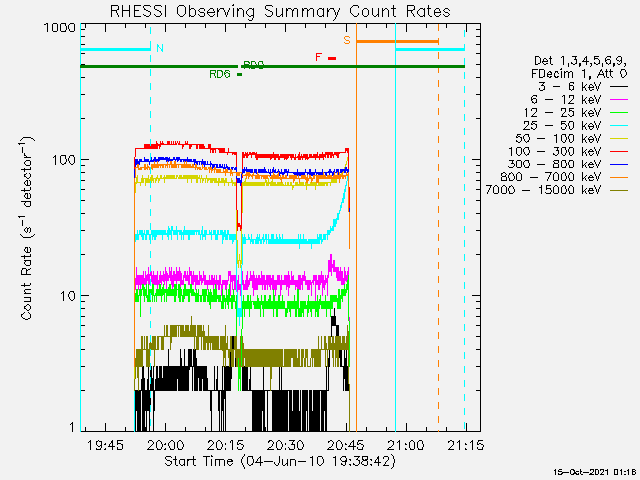The height and width of the screenshot is (480, 640).
Task: Select the '12 - 25 keV' legend entry
Action: 576,113
